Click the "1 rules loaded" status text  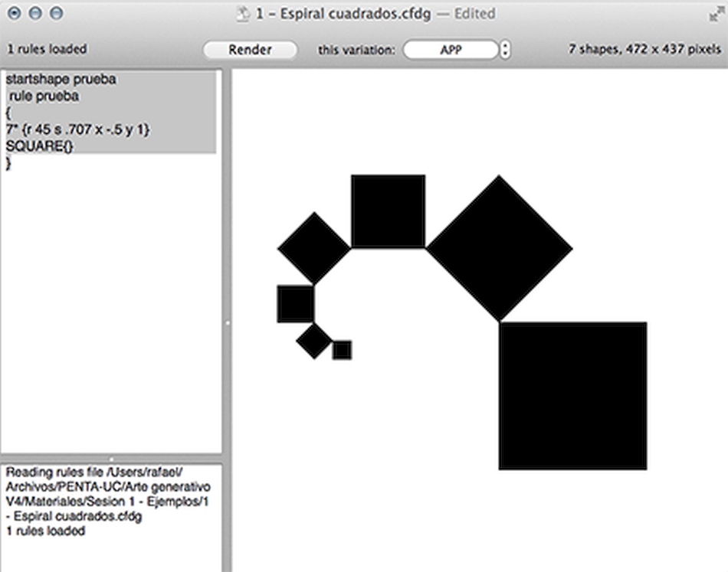[47, 49]
